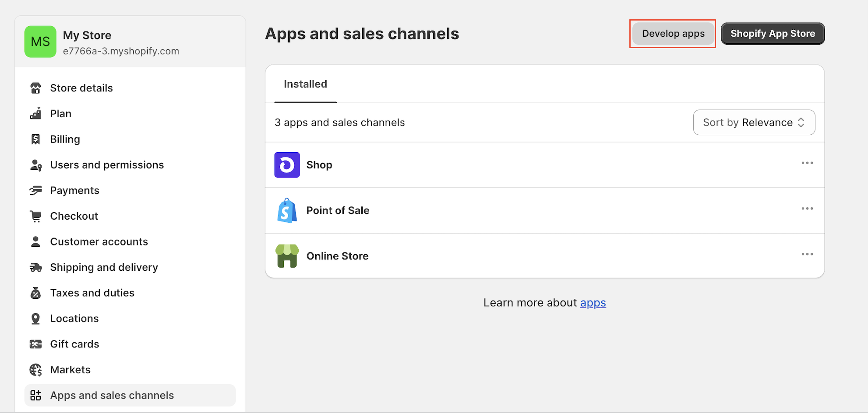Click the Billing receipt icon
868x413 pixels.
(x=35, y=139)
